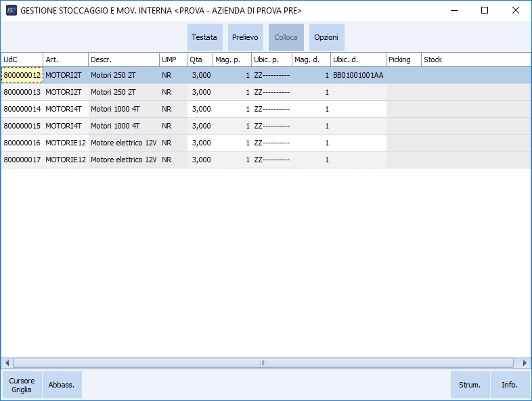Sort by UdC column header
The width and height of the screenshot is (532, 401).
point(22,60)
